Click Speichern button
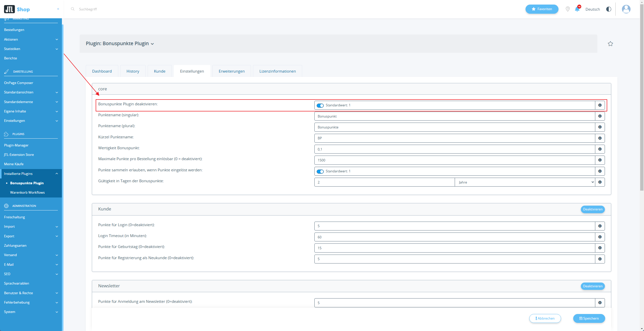Screen dimensions: 644x331 click(589, 318)
